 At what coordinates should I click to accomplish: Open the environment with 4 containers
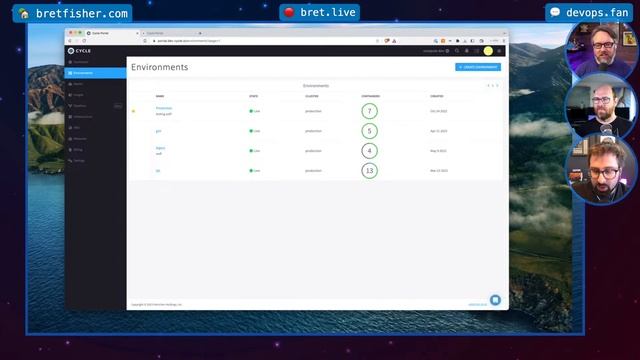click(160, 148)
